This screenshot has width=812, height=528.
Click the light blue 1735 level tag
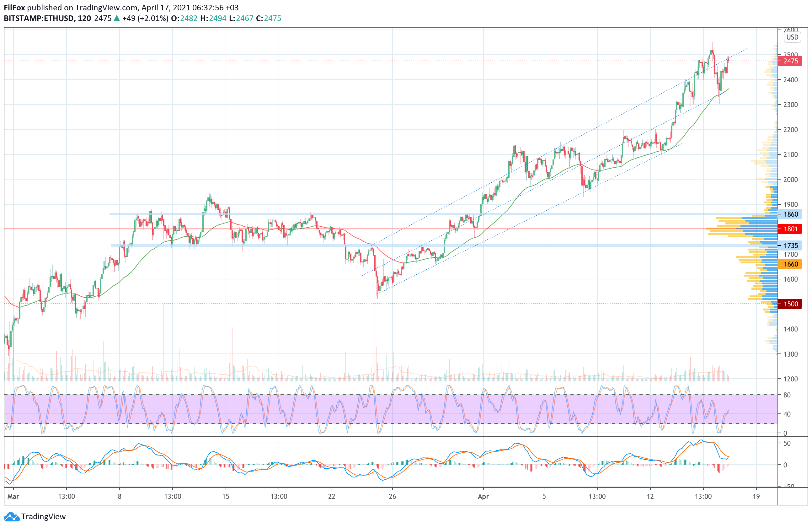tap(790, 245)
